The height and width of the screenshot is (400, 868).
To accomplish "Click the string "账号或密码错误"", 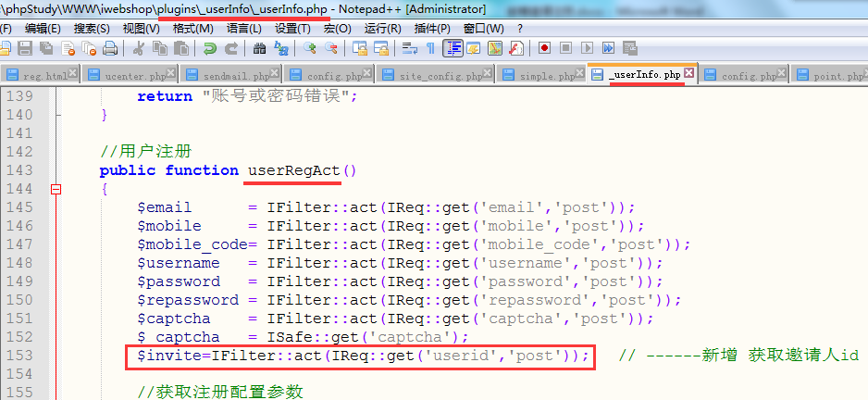I will click(x=276, y=96).
